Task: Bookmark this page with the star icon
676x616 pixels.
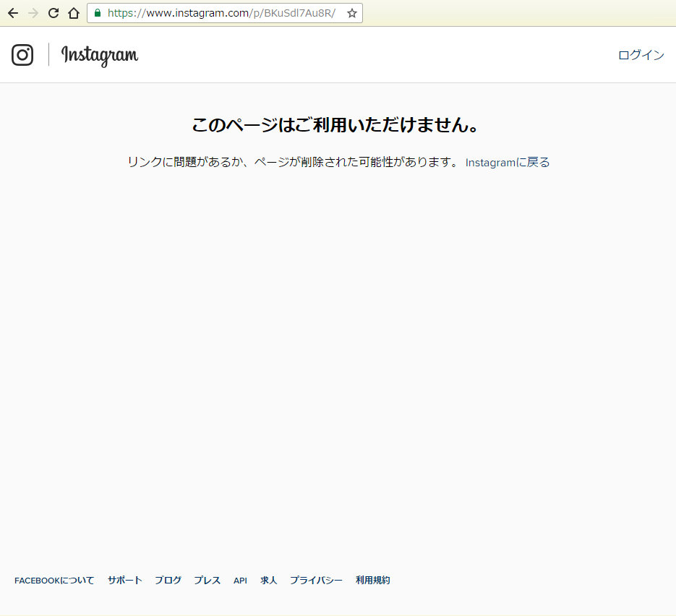Action: (x=352, y=13)
